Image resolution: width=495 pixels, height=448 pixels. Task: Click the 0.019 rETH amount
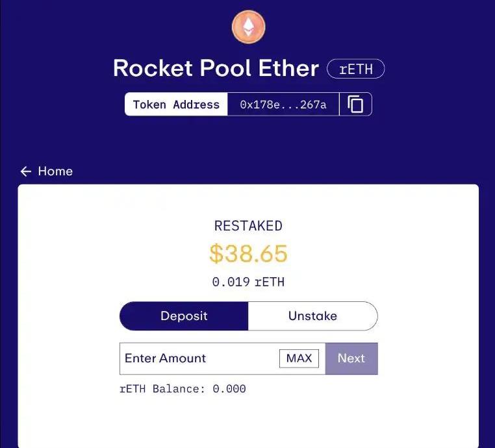pyautogui.click(x=248, y=282)
